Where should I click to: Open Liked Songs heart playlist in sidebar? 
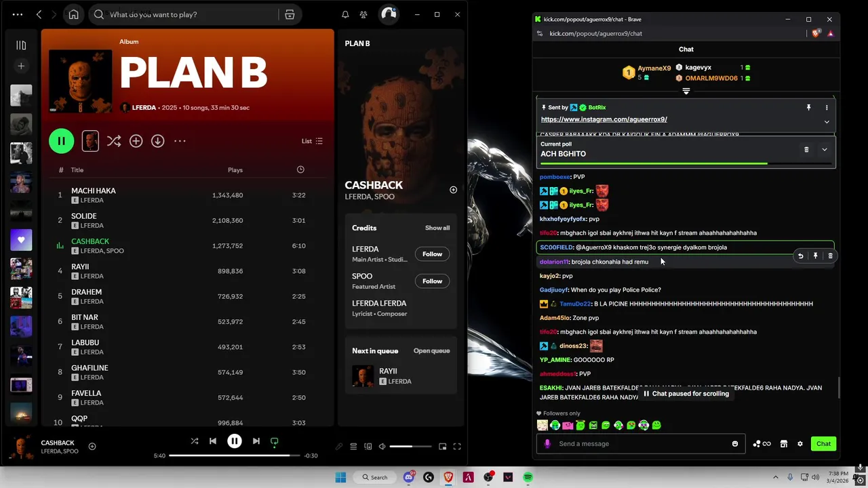[x=21, y=240]
